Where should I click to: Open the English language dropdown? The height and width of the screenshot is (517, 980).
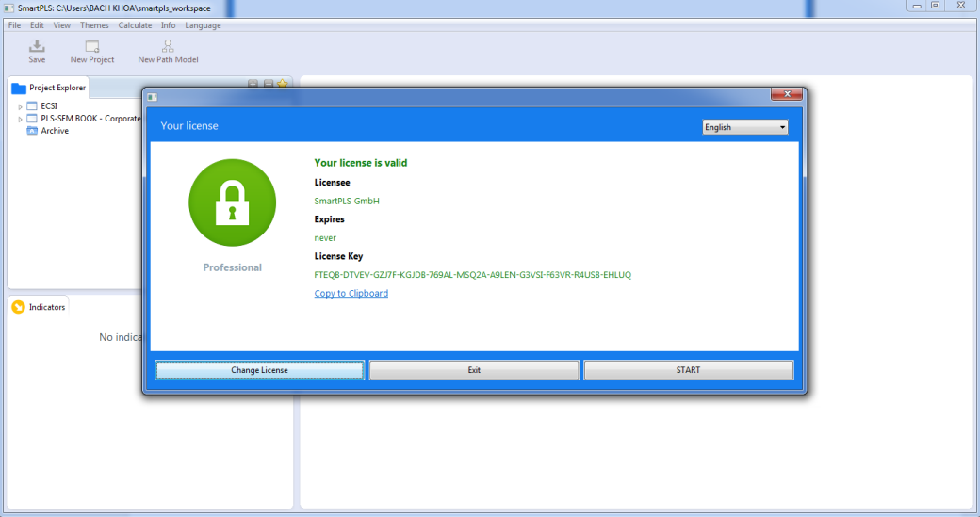coord(745,127)
